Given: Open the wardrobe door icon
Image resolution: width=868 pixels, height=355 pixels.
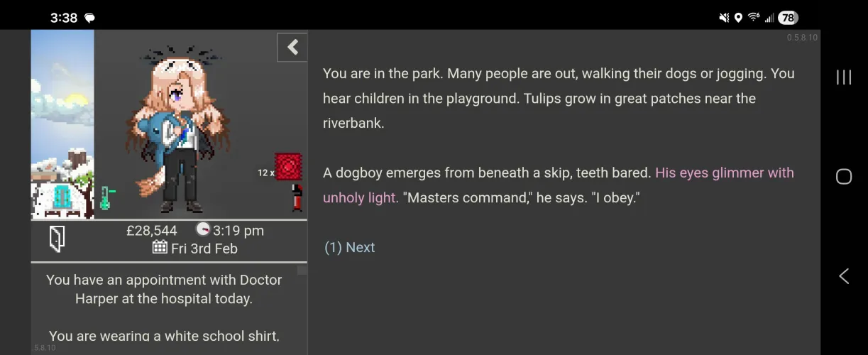Looking at the screenshot, I should coord(57,239).
